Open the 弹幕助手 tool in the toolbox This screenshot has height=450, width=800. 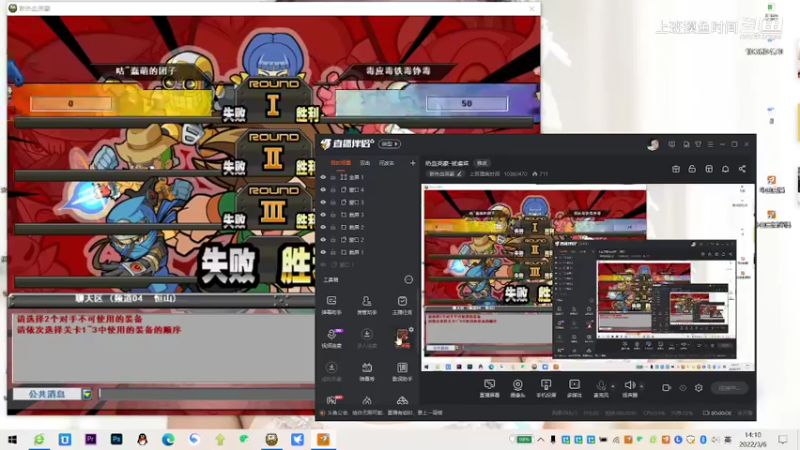(x=332, y=305)
